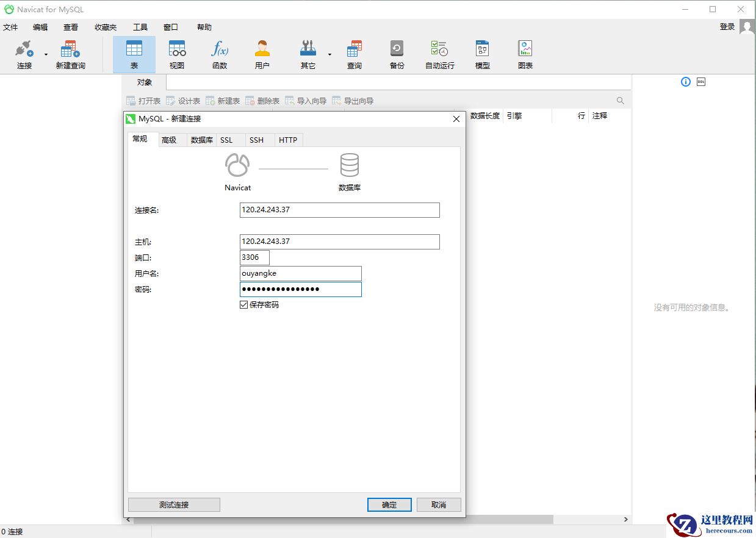Switch to the SSH tab
Screen dimensions: 756x538
(x=257, y=140)
